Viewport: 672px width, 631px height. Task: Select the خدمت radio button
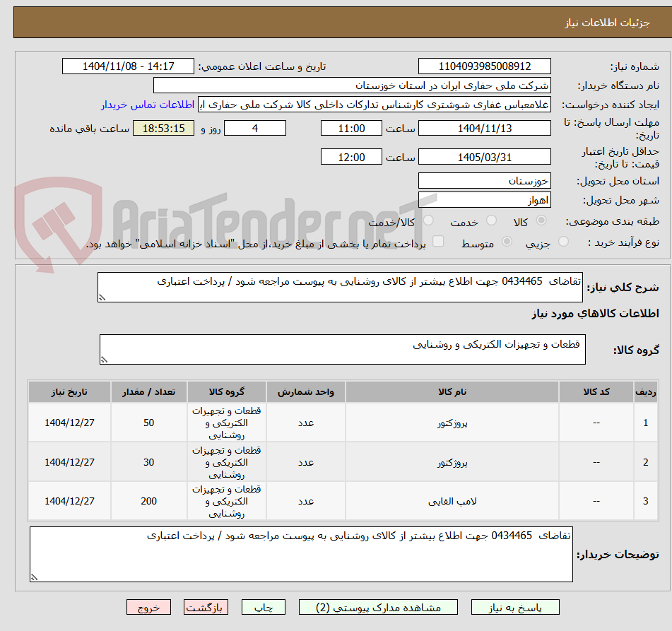point(490,220)
